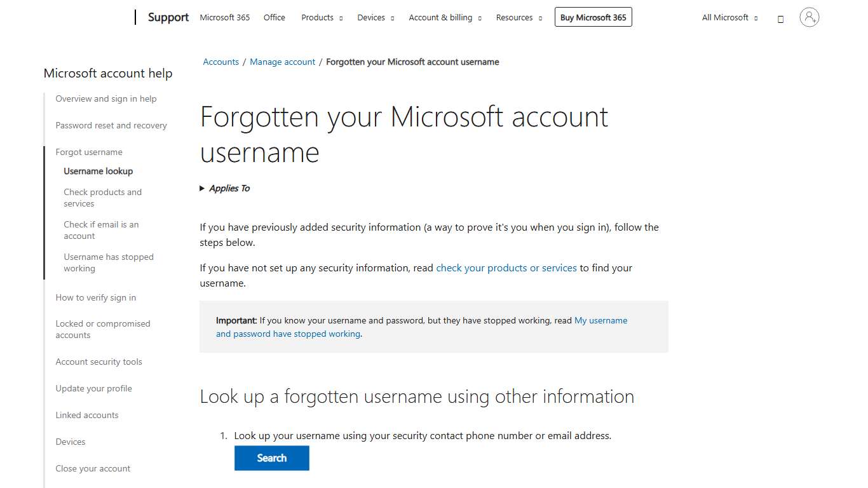Select Office in the top menu
Viewport: 868px width, 488px height.
(x=274, y=18)
